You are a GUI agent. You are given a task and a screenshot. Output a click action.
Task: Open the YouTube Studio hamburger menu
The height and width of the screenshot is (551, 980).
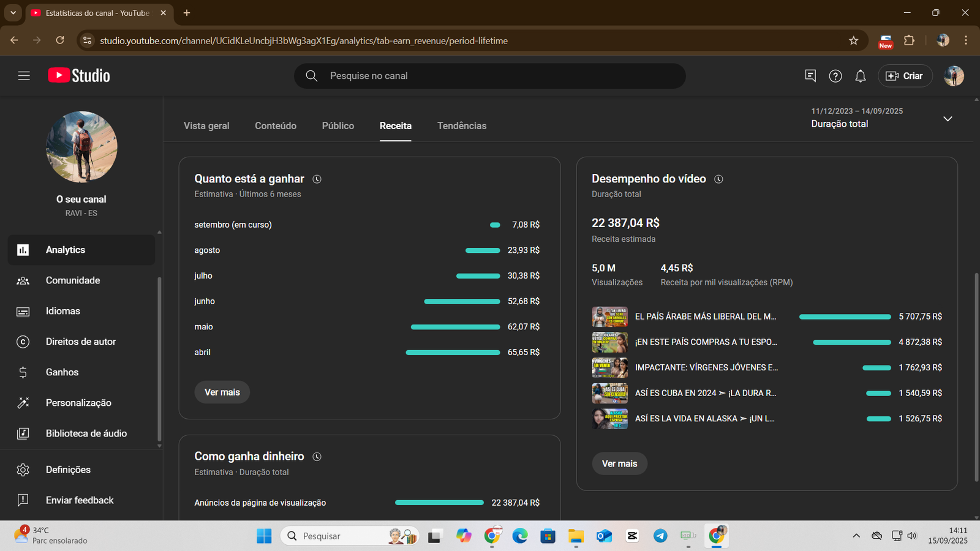pos(24,76)
